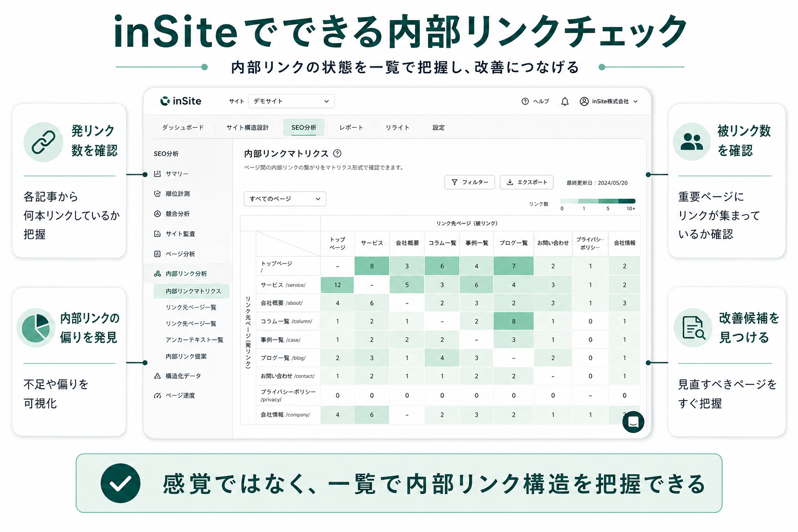Image resolution: width=798 pixels, height=532 pixels.
Task: Click the ブログ一覧 column header
Action: point(514,243)
